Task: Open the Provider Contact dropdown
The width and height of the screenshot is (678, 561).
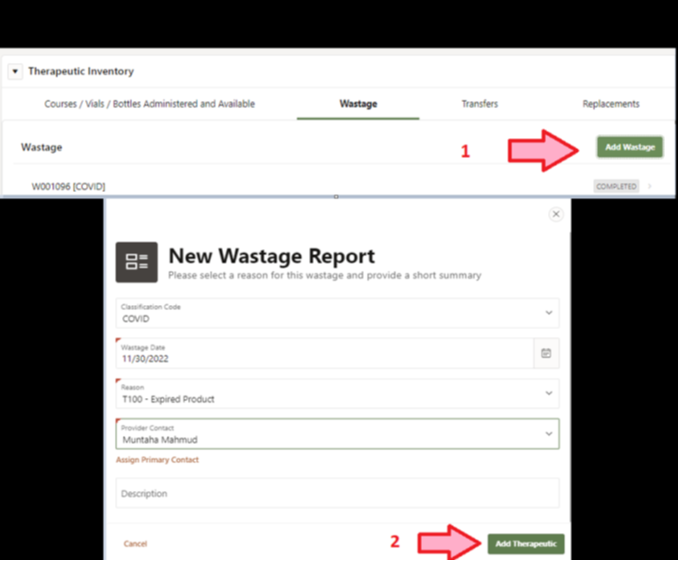Action: [337, 434]
